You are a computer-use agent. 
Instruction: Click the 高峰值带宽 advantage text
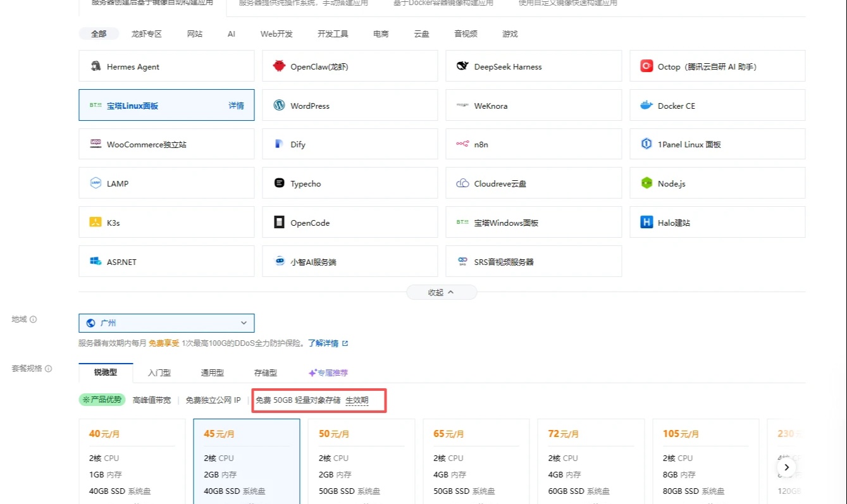click(x=152, y=400)
